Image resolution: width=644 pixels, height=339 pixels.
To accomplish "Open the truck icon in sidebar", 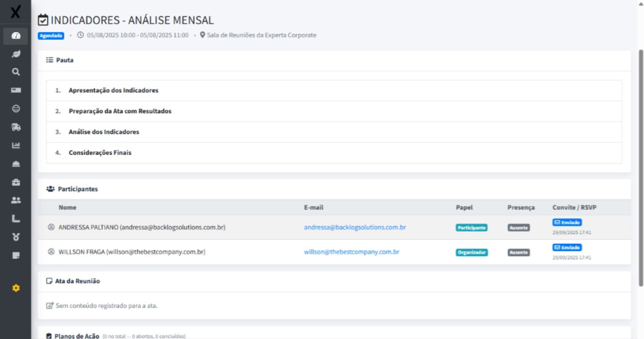I will coord(16,127).
